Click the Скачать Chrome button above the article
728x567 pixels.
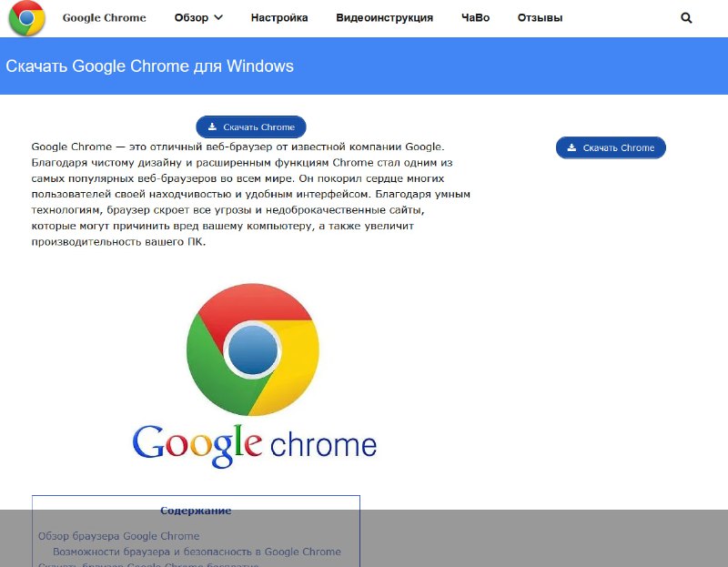(251, 127)
